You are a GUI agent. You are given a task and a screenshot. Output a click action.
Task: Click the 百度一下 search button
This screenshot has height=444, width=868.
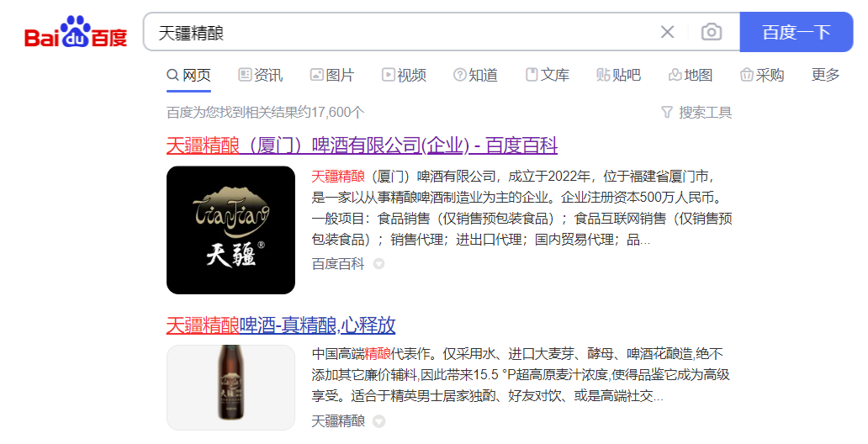click(x=796, y=32)
